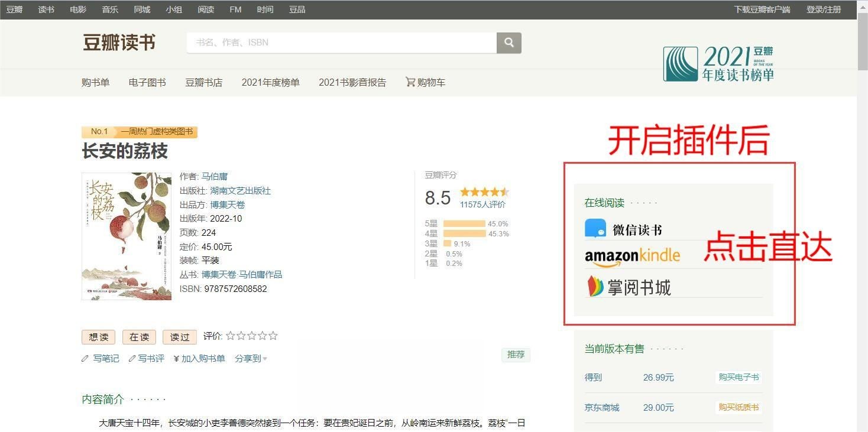The image size is (868, 432).
Task: Open the 购物车 shopping cart
Action: click(x=425, y=82)
